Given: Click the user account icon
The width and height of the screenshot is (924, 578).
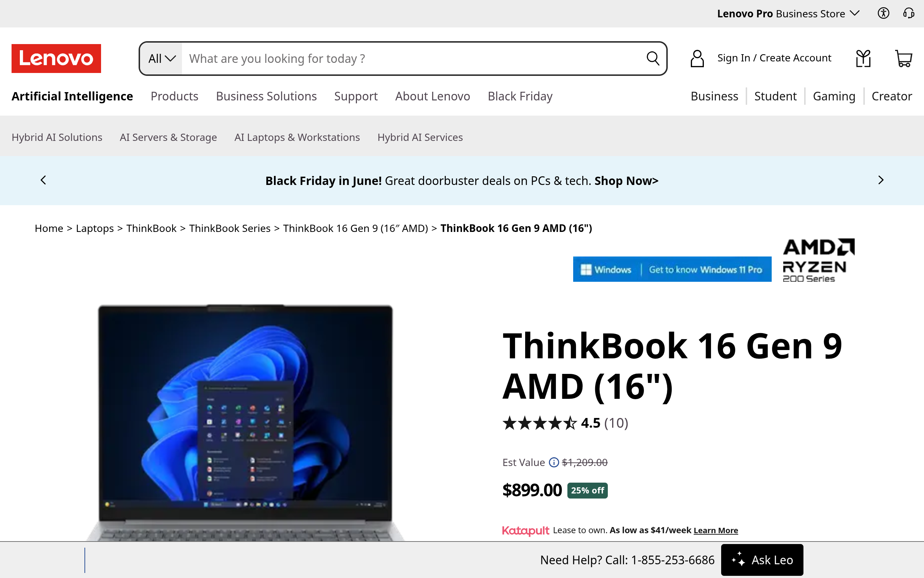Looking at the screenshot, I should pos(697,59).
